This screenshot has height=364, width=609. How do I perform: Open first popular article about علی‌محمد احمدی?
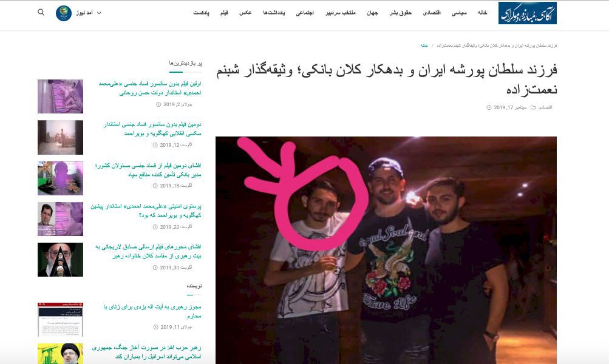point(150,88)
